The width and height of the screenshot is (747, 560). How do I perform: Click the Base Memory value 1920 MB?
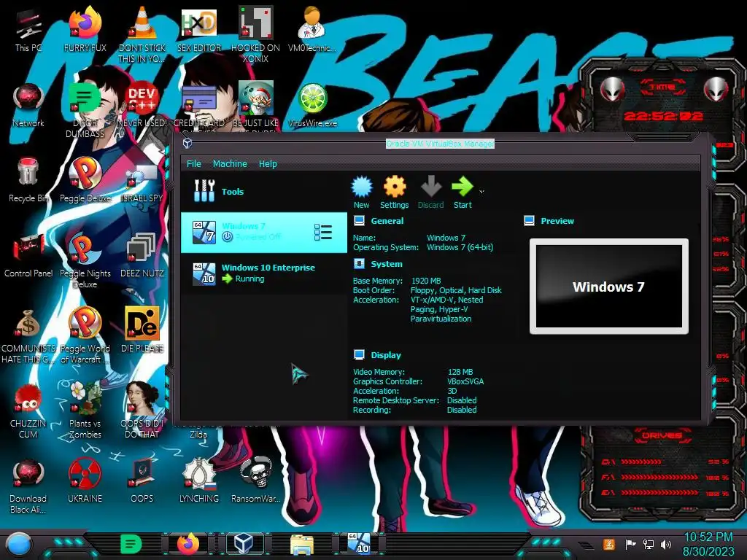[426, 281]
